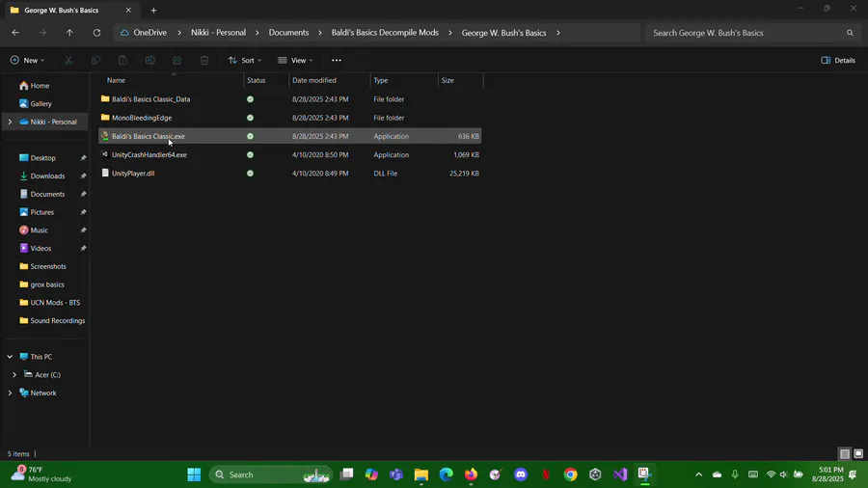
Task: Open Microsoft Teams from the taskbar
Action: [395, 474]
